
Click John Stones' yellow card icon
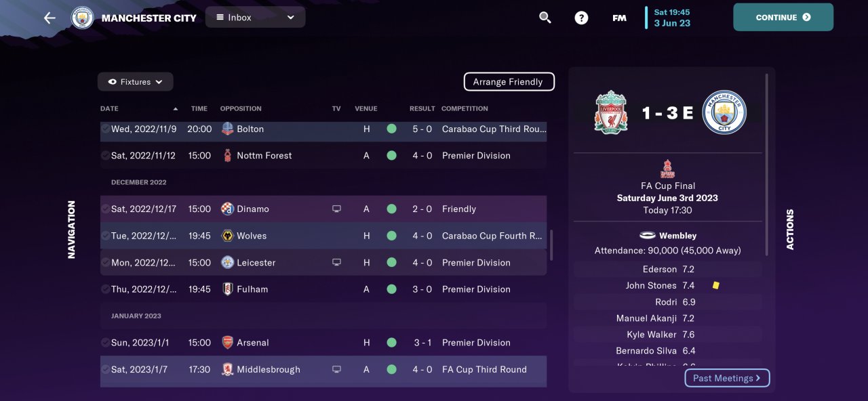[715, 286]
